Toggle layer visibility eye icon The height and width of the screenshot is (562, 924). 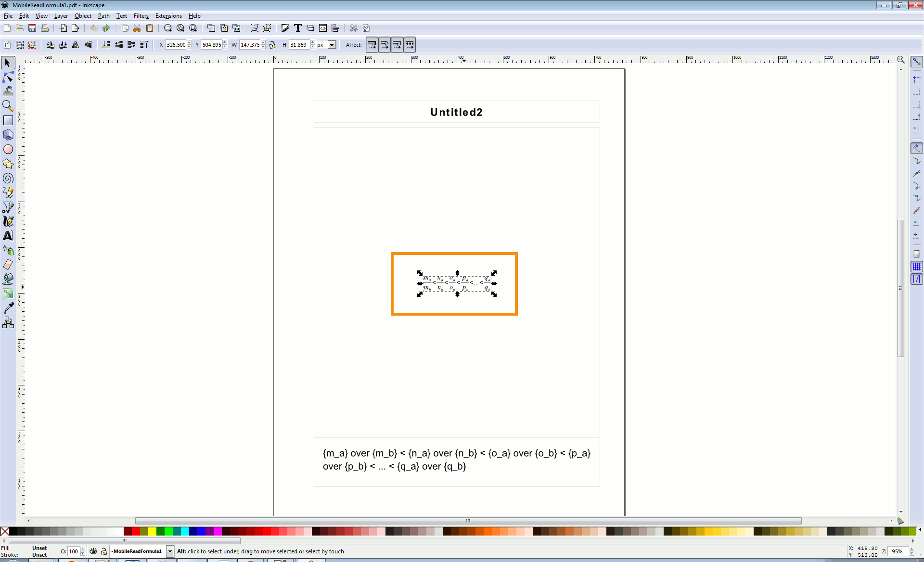tap(93, 551)
